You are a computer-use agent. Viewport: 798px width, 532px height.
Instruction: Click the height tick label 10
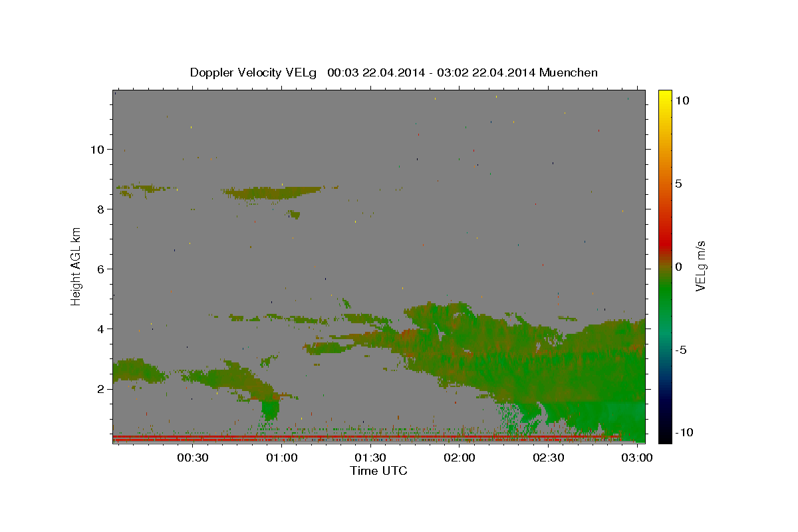[99, 150]
